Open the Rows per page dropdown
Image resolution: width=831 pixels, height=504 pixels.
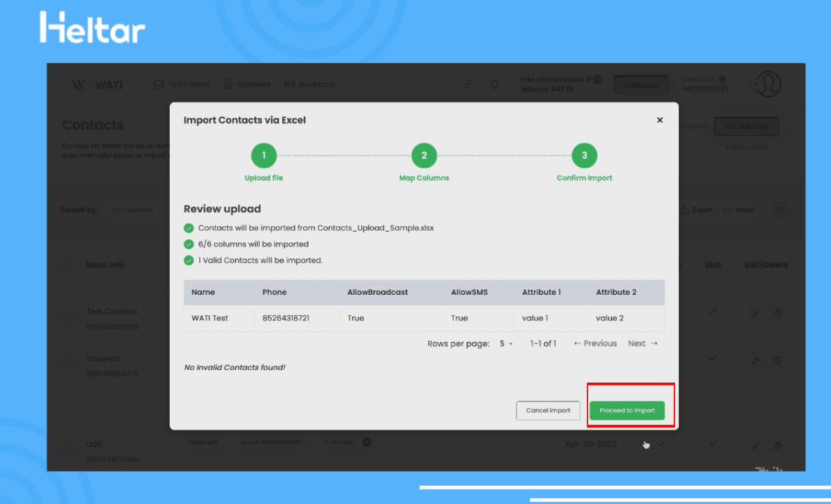506,344
